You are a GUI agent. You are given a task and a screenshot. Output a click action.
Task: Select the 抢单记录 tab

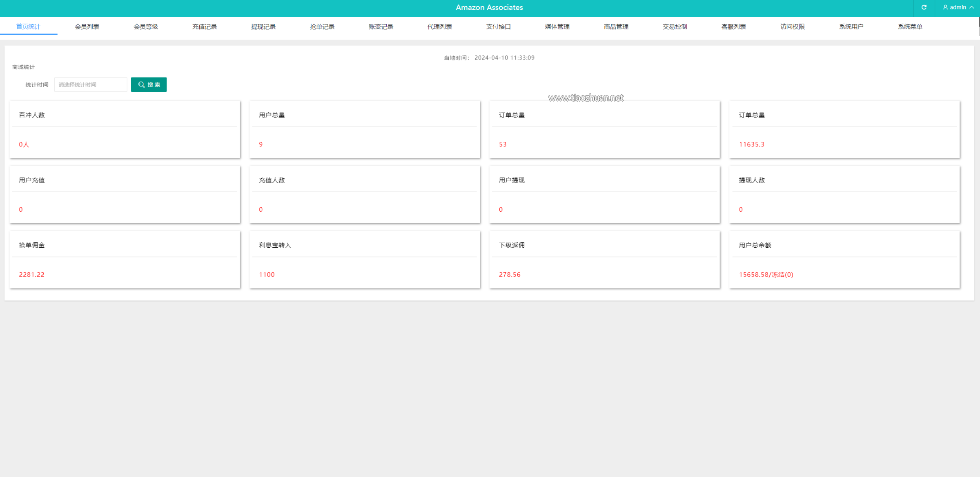coord(322,27)
